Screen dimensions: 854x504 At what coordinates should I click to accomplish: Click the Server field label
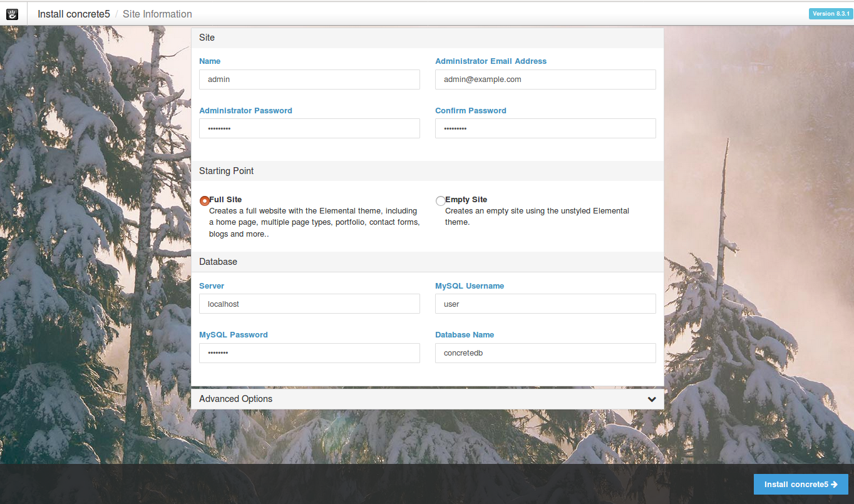pyautogui.click(x=212, y=285)
